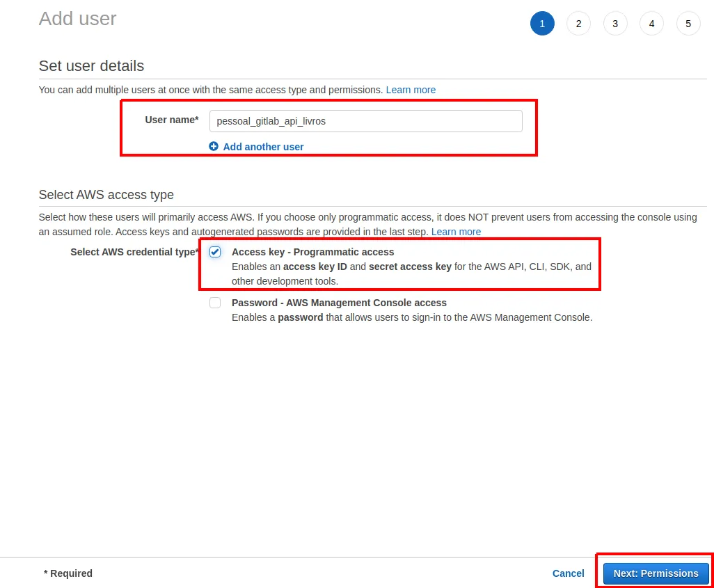714x588 pixels.
Task: Click the plus icon beside Add another user
Action: tap(214, 146)
